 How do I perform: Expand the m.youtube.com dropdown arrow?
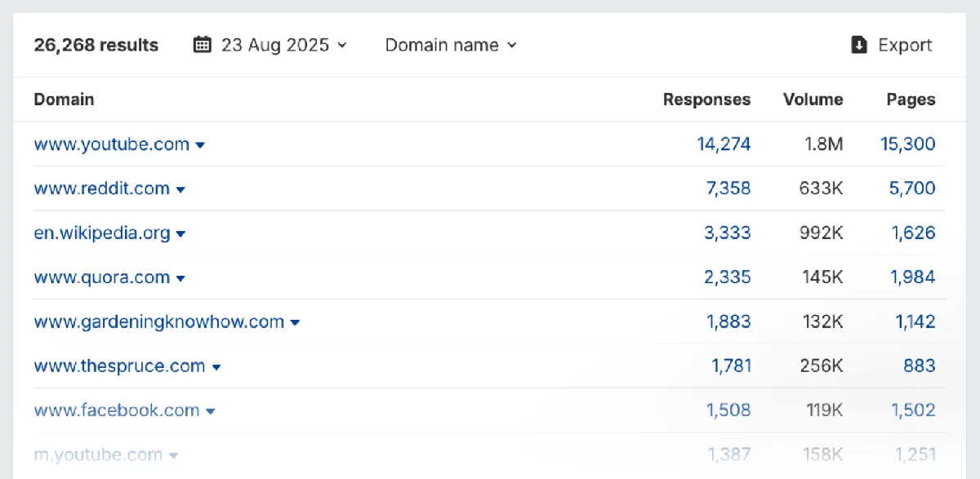point(173,456)
